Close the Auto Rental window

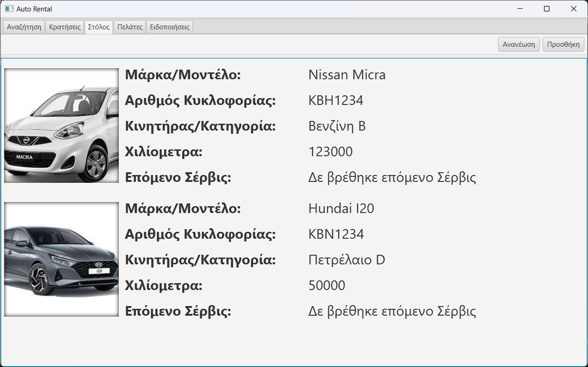click(x=573, y=9)
